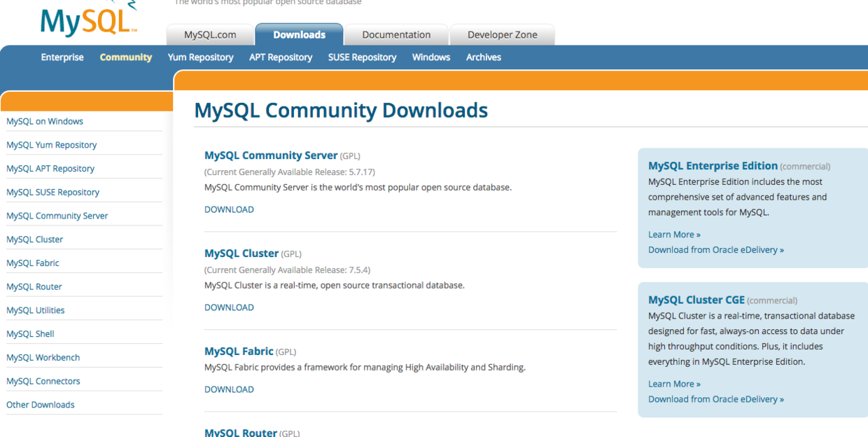The width and height of the screenshot is (868, 437).
Task: Click Learn More under MySQL Cluster CGE
Action: pyautogui.click(x=674, y=384)
